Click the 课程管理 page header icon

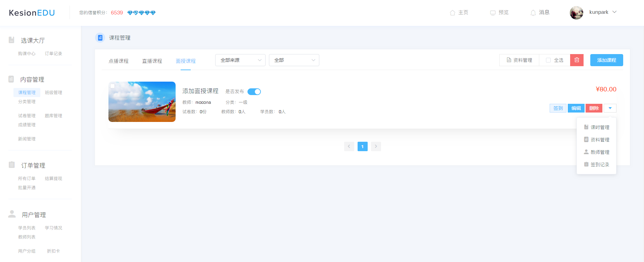click(100, 38)
